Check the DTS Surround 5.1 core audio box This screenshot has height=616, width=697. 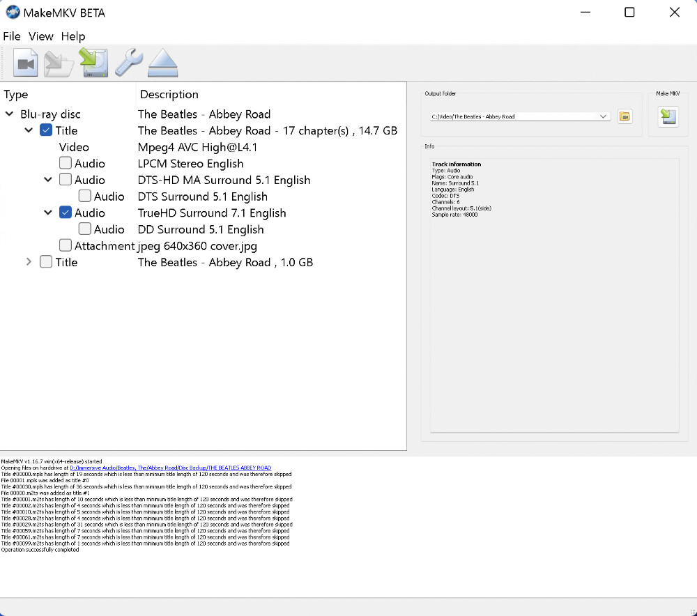coord(85,196)
